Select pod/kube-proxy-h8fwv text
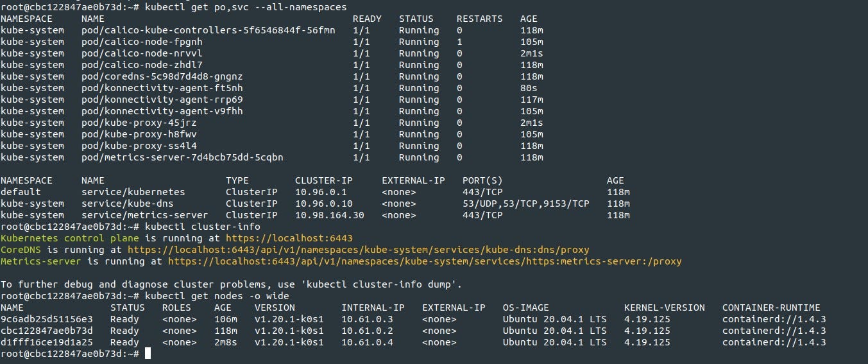 pos(139,134)
